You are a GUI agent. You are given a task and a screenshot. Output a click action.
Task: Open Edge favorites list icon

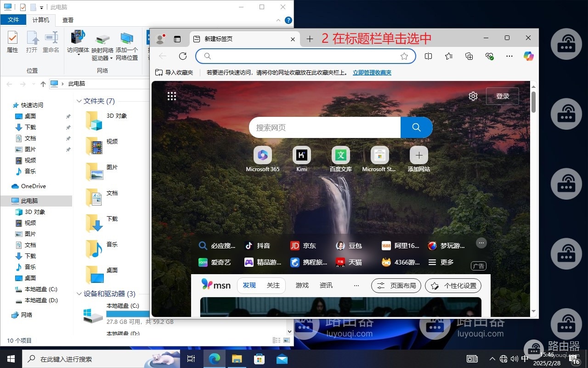point(449,56)
